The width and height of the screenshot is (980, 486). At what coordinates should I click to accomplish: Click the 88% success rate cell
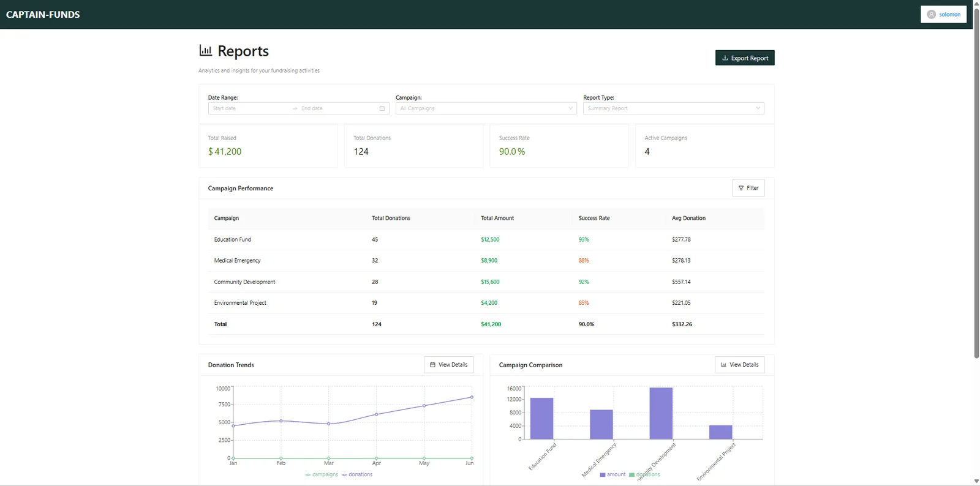pyautogui.click(x=584, y=261)
